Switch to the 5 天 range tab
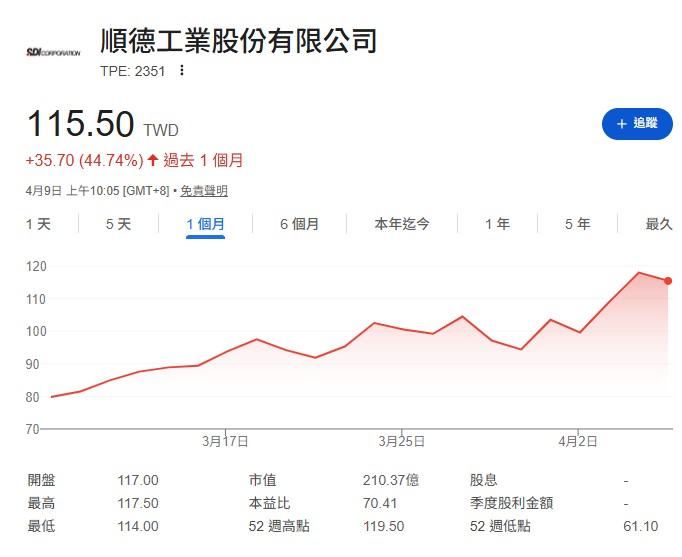This screenshot has width=682, height=557. tap(118, 224)
